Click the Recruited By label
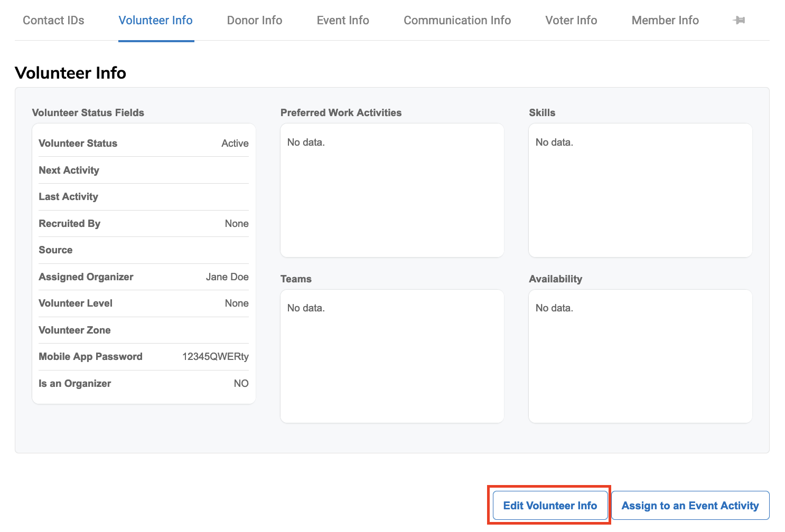785x532 pixels. tap(70, 224)
